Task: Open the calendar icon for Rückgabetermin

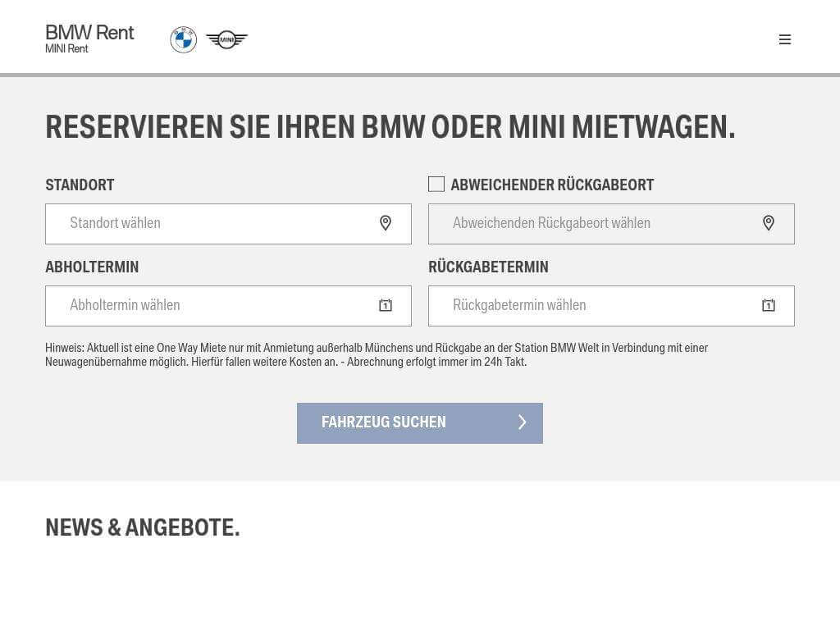Action: click(x=768, y=305)
